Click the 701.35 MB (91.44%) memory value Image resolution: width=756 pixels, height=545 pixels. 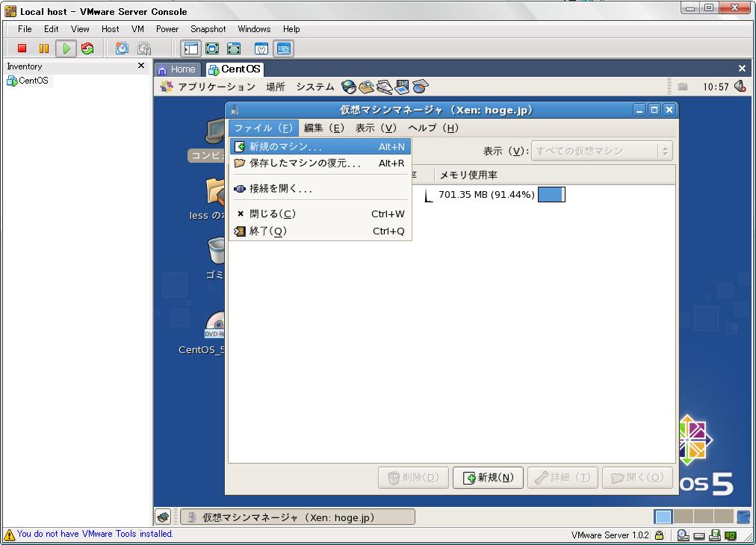486,195
